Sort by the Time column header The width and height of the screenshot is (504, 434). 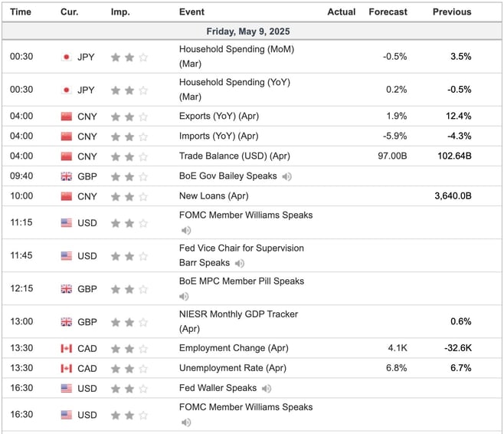(21, 12)
